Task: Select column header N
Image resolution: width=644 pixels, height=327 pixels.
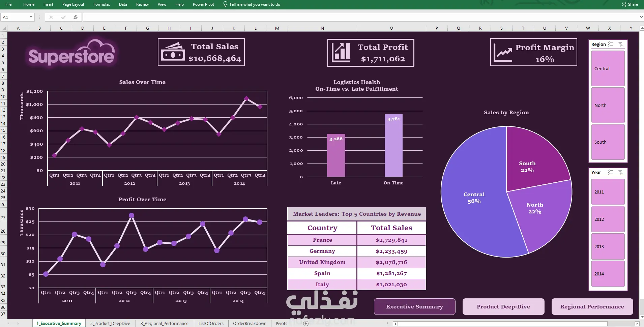Action: [x=322, y=28]
